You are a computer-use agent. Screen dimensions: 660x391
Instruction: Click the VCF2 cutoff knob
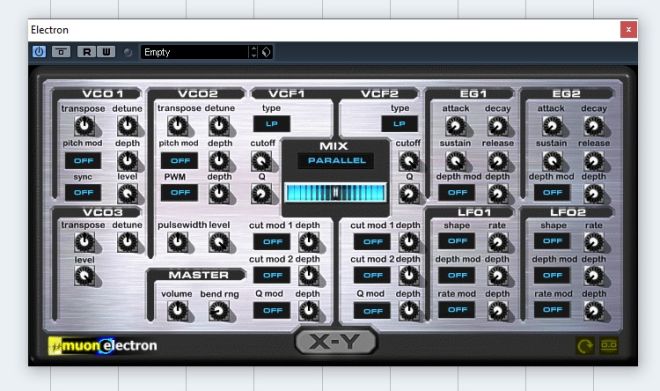coord(409,161)
